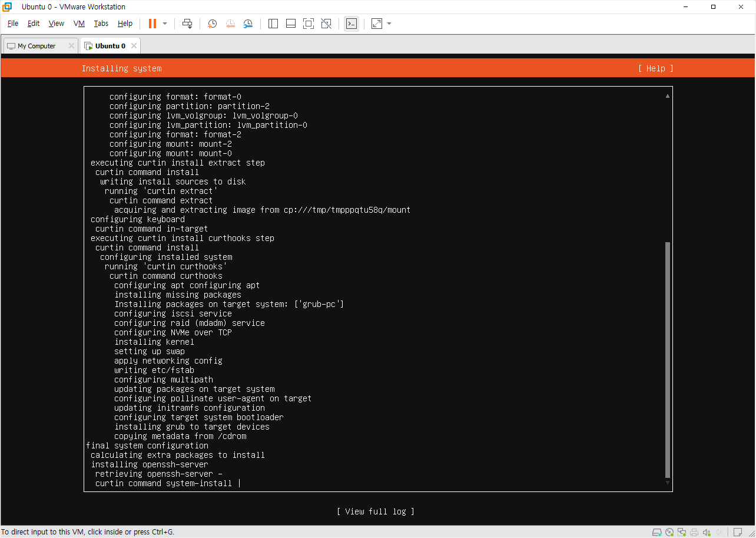The image size is (756, 538).
Task: Click the faded device icon beside the sound icon
Action: point(719,532)
